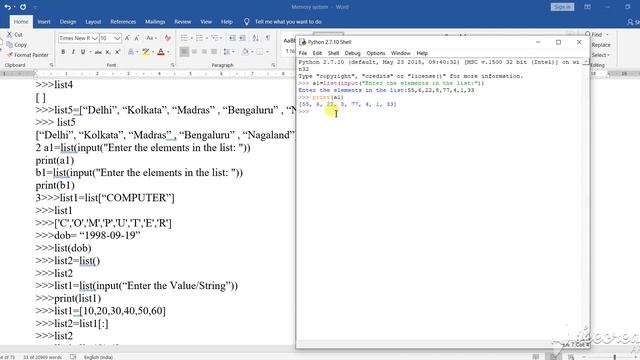Sort the selected text
Image resolution: width=640 pixels, height=360 pixels.
[256, 38]
